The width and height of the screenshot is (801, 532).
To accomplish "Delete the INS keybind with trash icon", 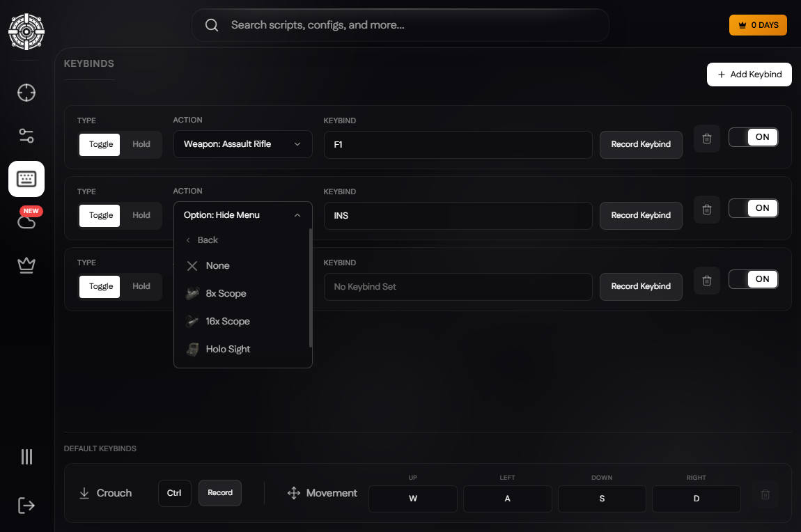I will click(x=707, y=210).
